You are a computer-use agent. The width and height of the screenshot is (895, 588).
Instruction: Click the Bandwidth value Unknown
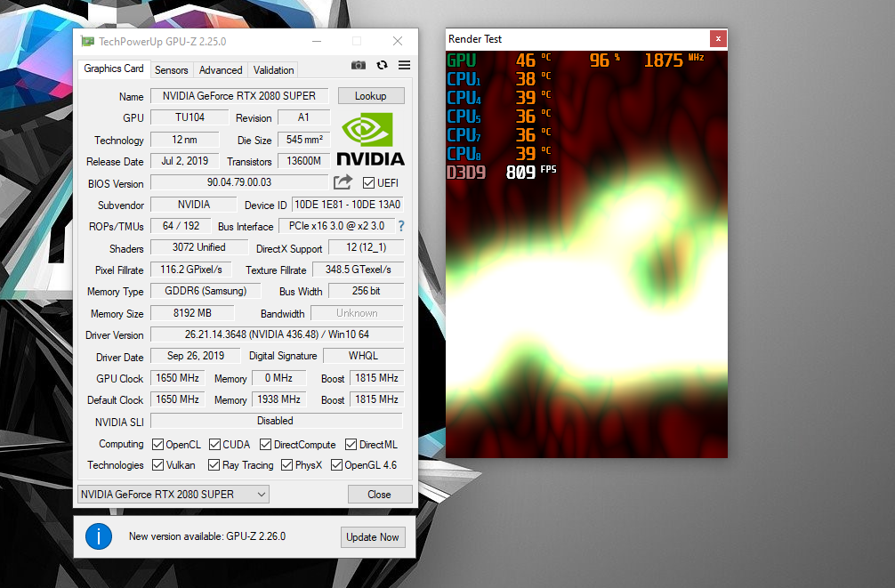click(x=357, y=313)
